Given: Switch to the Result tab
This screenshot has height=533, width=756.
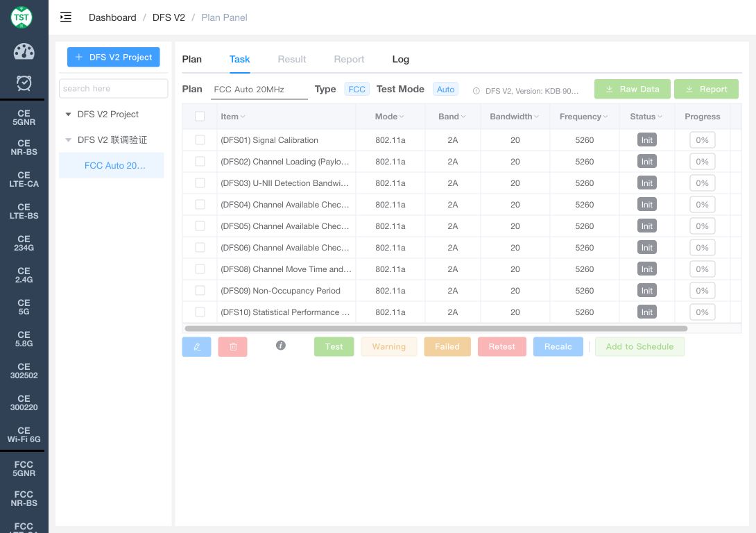Looking at the screenshot, I should 292,59.
